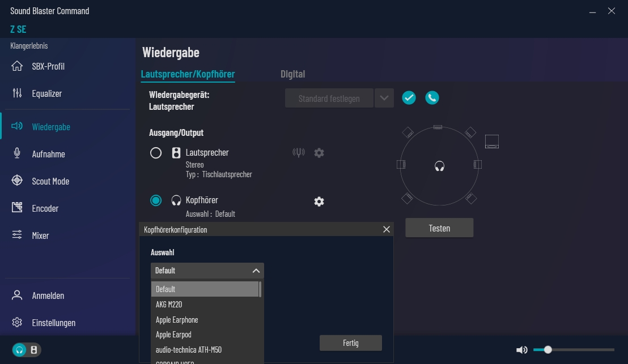
Task: Switch output to speakers in bottom toggle
Action: click(34, 350)
